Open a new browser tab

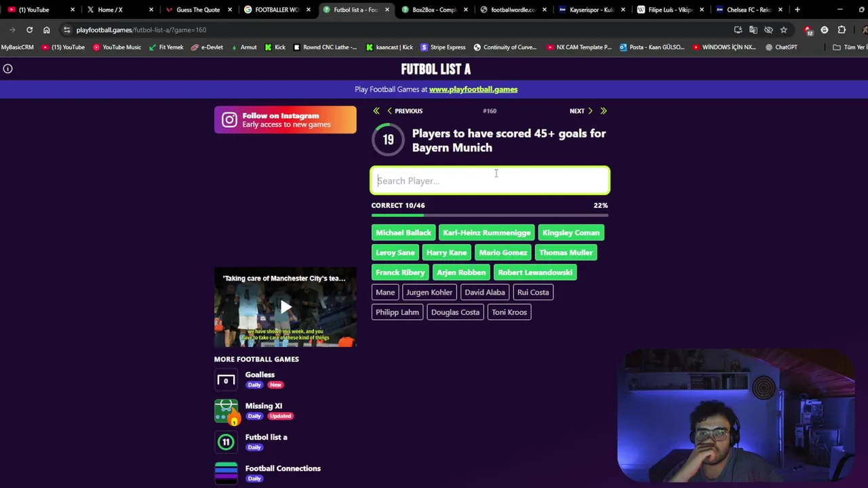coord(797,9)
